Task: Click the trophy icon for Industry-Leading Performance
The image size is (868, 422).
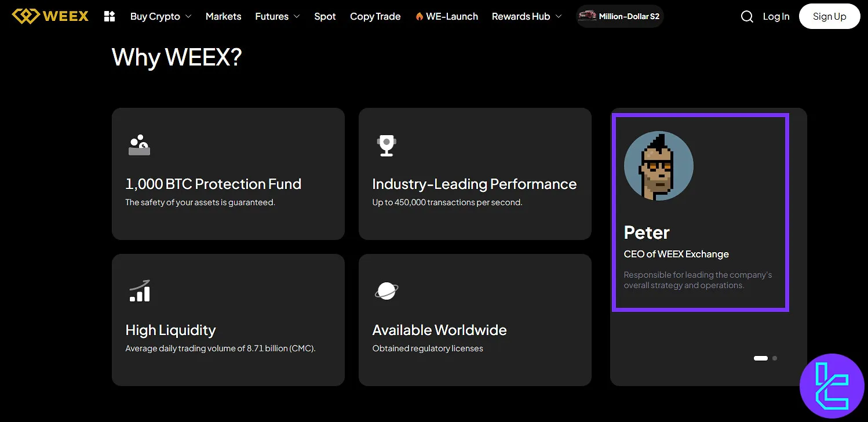Action: (x=386, y=145)
